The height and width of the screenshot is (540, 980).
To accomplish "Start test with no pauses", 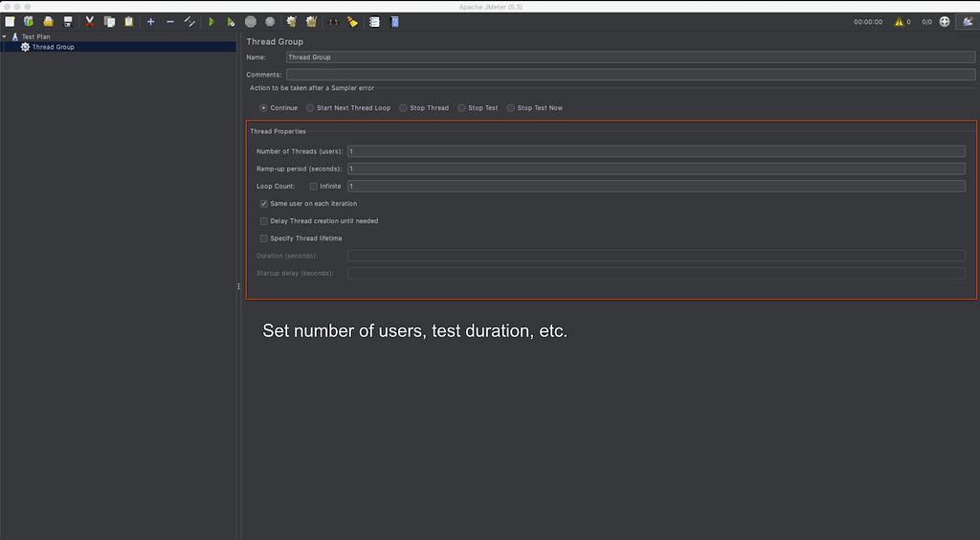I will pos(231,22).
